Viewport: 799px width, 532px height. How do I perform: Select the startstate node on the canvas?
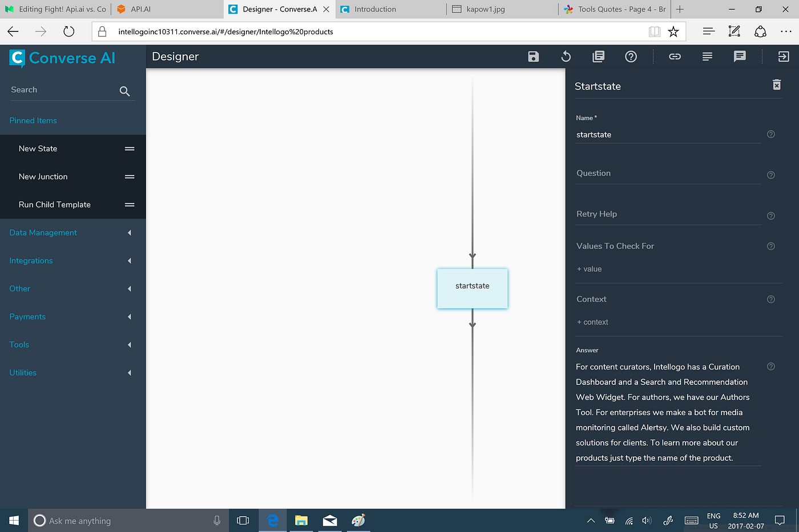[472, 288]
